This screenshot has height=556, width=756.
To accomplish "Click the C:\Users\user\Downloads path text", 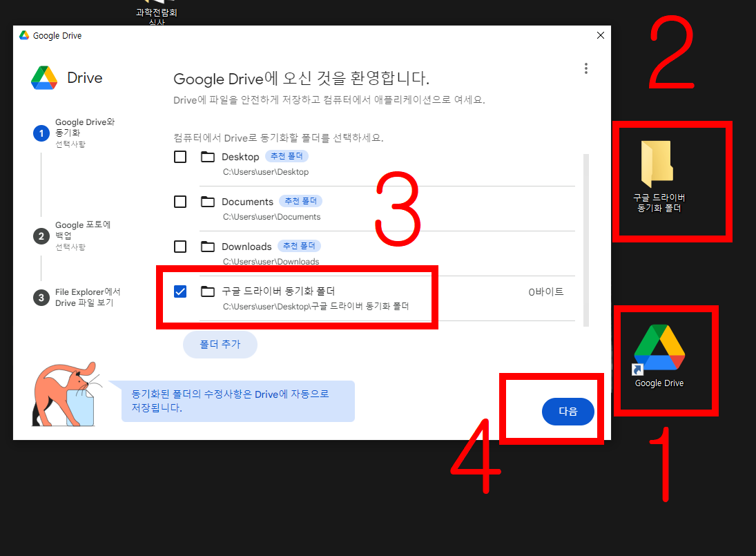I will [x=271, y=261].
